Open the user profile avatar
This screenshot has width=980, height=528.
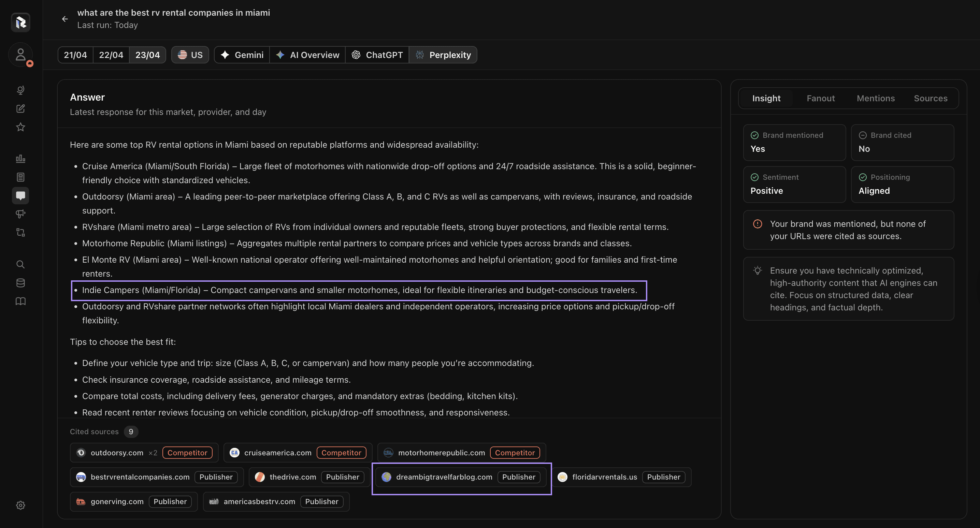[20, 54]
